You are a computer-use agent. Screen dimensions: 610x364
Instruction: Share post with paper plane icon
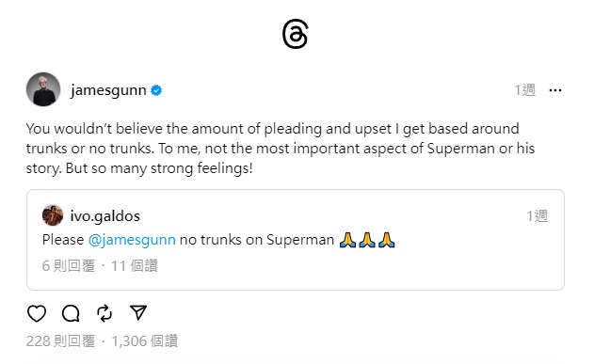[138, 312]
